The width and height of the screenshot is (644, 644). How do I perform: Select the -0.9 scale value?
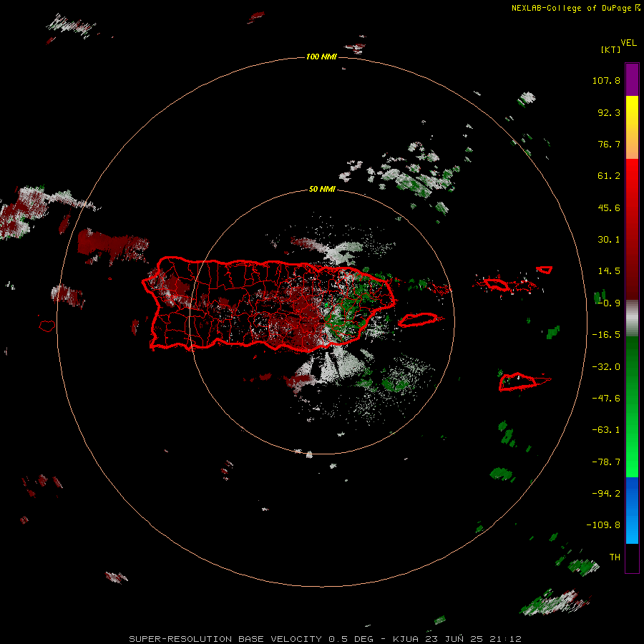[609, 303]
